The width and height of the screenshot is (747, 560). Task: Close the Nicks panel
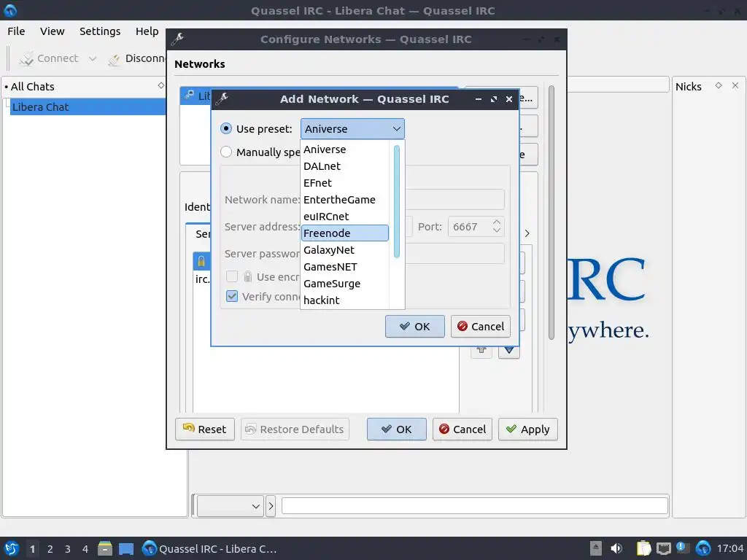(735, 85)
